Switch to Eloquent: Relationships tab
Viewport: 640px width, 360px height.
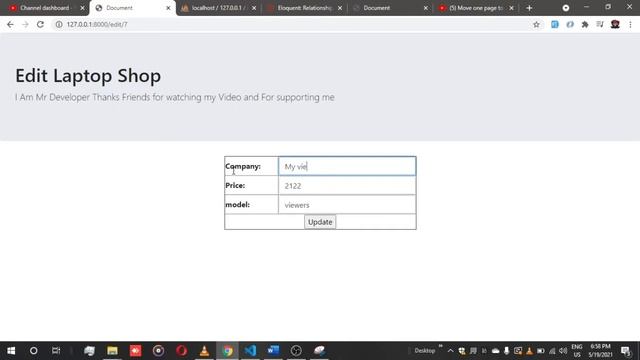[x=304, y=8]
